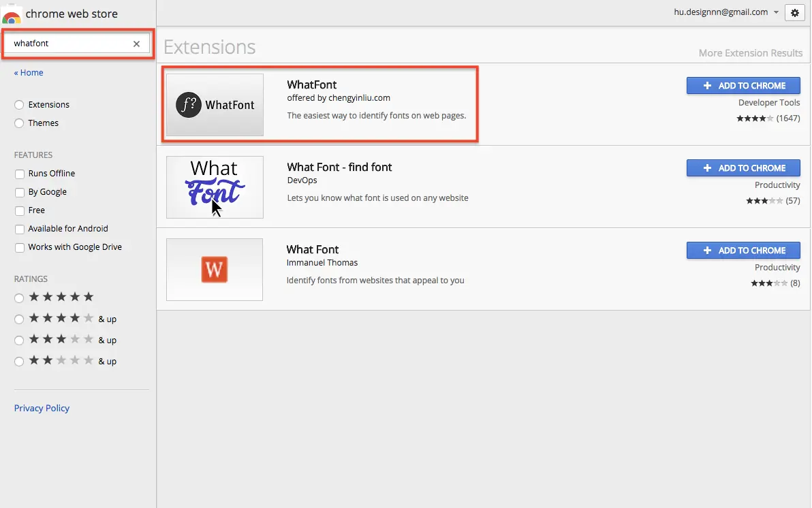Screen dimensions: 812x508
Task: Click the Chrome Web Store rainbow logo
Action: pos(11,16)
